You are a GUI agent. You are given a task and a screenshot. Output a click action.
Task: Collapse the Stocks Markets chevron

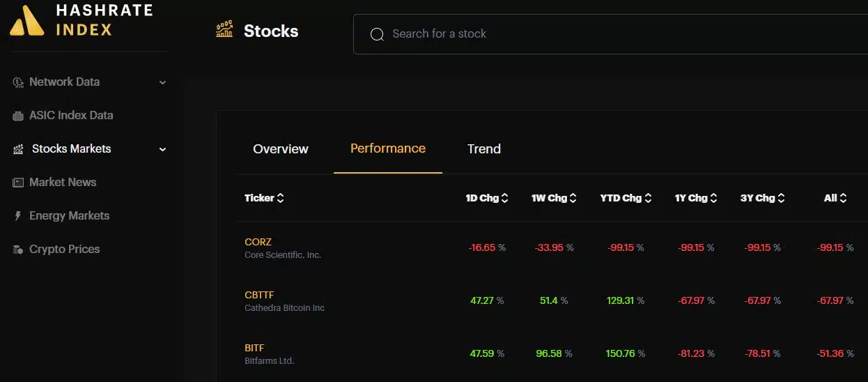[x=162, y=149]
